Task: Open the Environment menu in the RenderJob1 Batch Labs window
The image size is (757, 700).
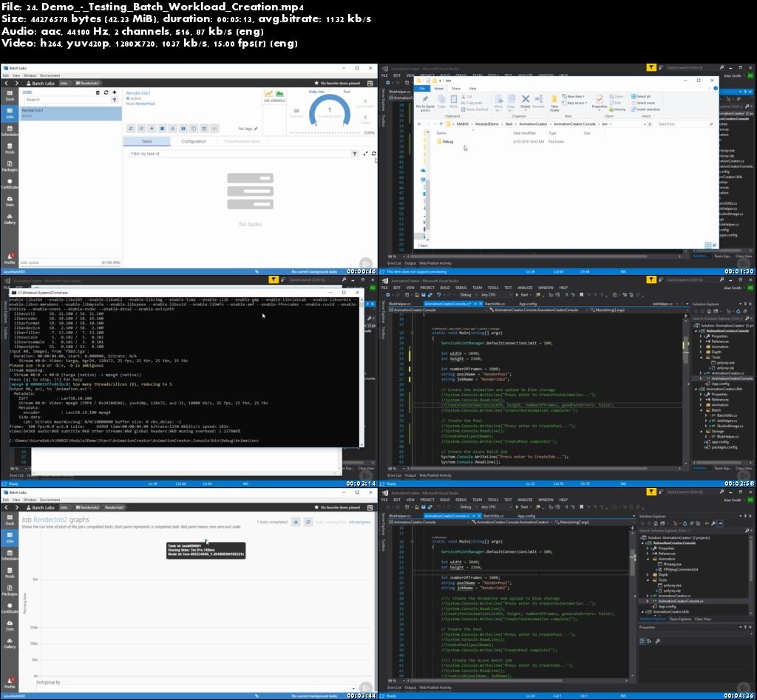Action: [x=50, y=75]
